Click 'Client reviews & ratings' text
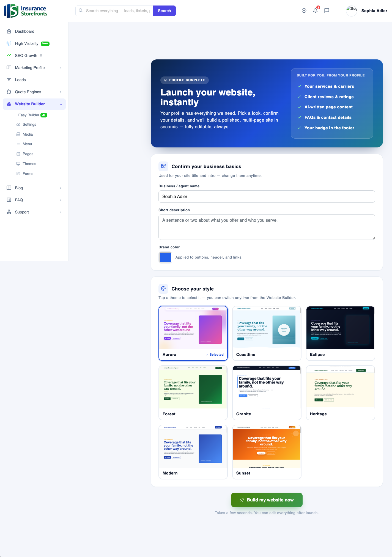 point(329,97)
